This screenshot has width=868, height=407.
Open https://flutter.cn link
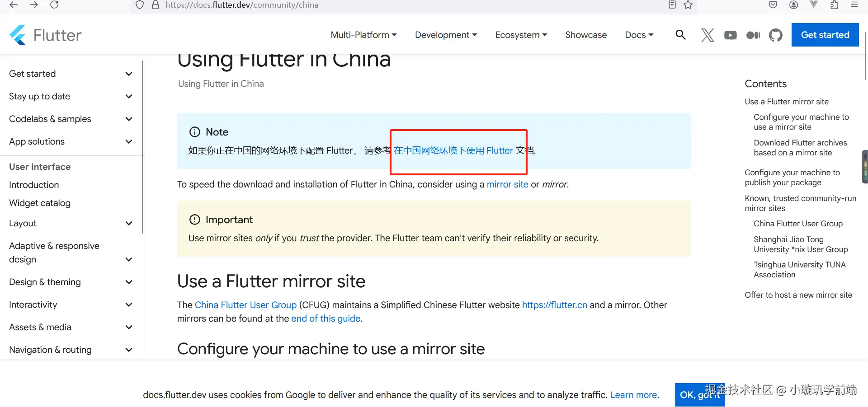click(555, 305)
